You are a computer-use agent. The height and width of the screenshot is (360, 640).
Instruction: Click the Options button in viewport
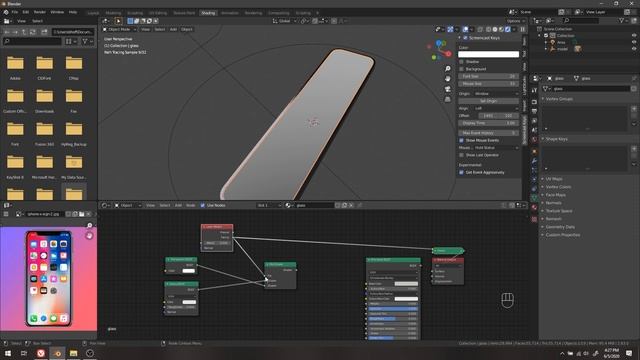point(515,21)
